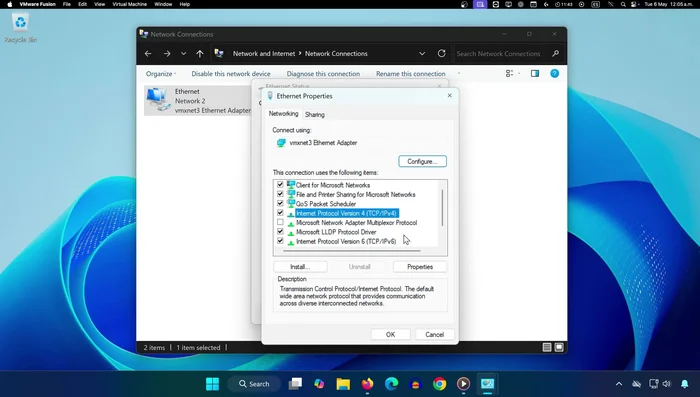Open the notifications bell icon
Screen dimensions: 700x397
click(x=684, y=384)
